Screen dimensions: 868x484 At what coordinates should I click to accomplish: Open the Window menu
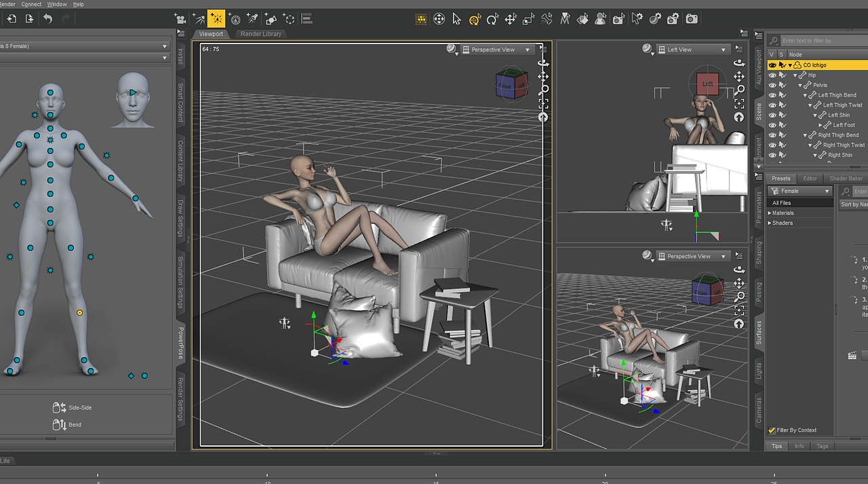(57, 4)
